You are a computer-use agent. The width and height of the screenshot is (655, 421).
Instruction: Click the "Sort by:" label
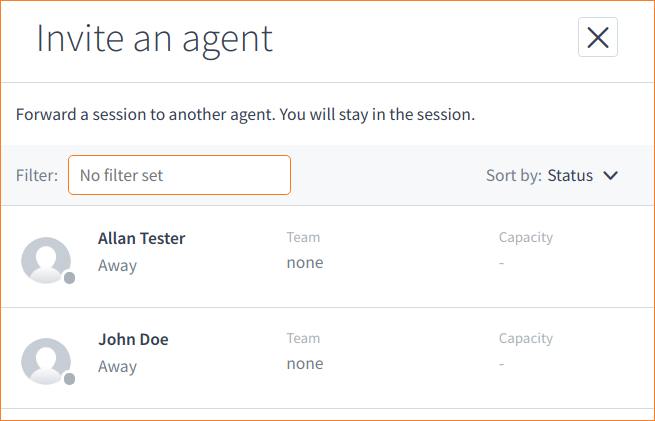tap(514, 176)
